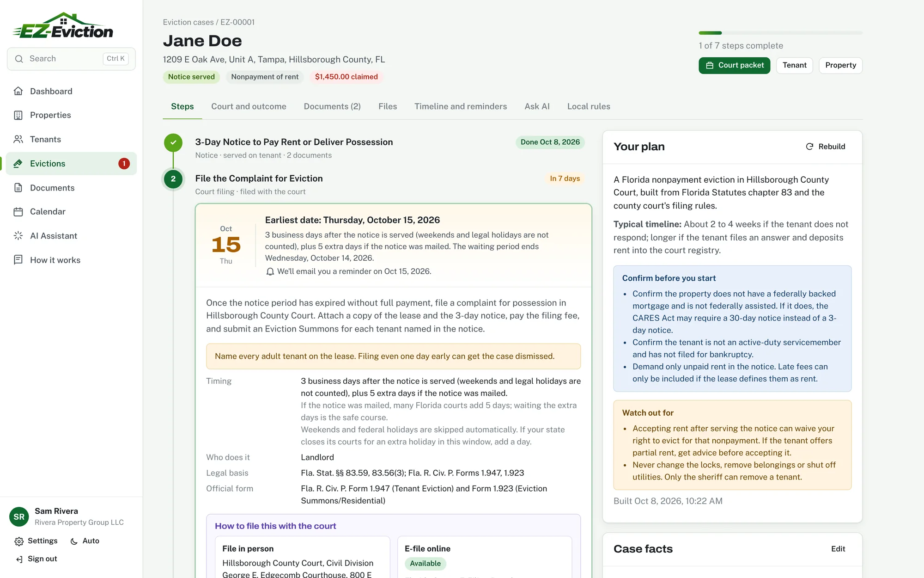Click the Tenants people icon
The height and width of the screenshot is (578, 924).
coord(18,139)
